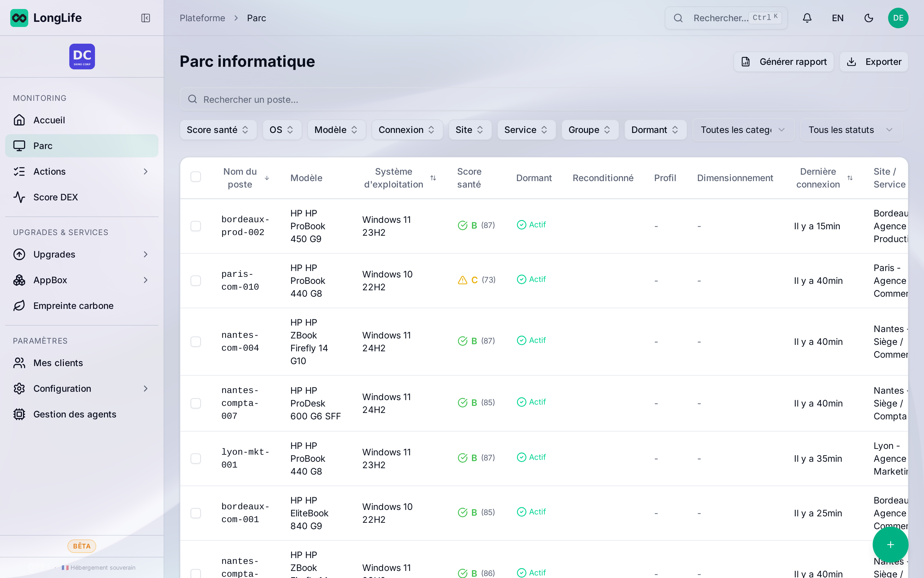Screen dimensions: 924x578
Task: Click the Générer rapport button
Action: [783, 62]
